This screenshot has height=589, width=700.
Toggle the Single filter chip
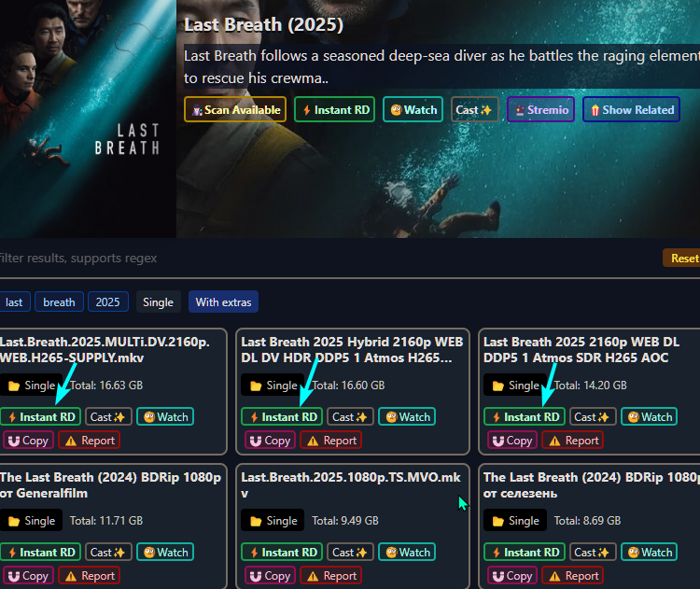pyautogui.click(x=158, y=302)
